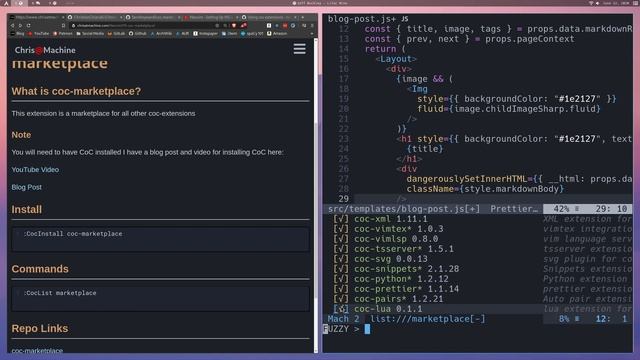Open the Gitlab bookmark

point(116,33)
